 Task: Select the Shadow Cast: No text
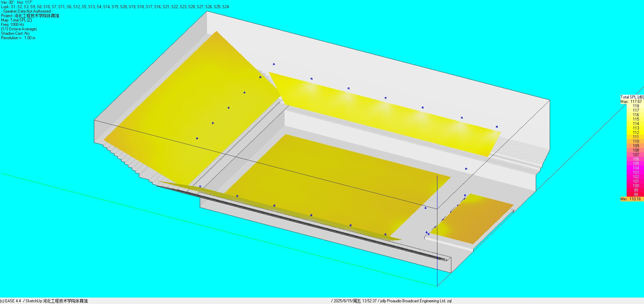[15, 33]
